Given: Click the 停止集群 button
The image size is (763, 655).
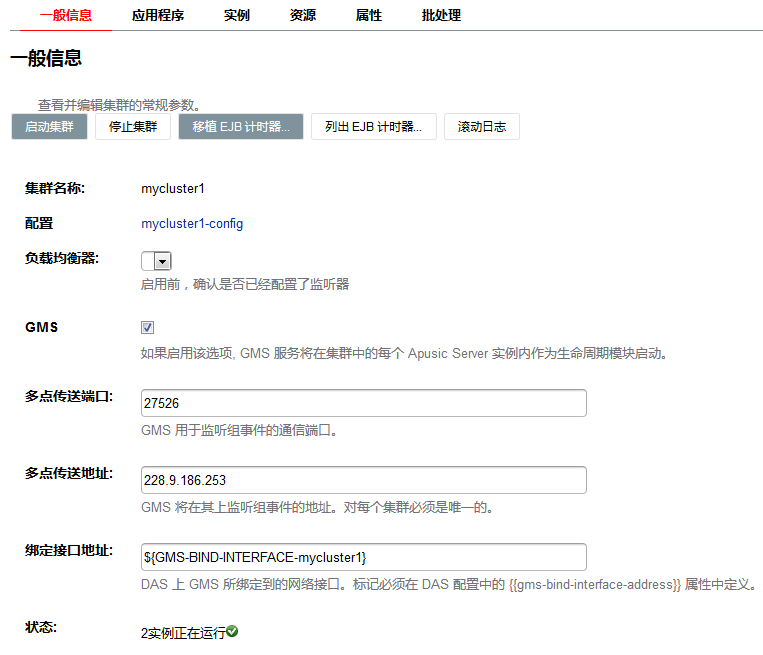Looking at the screenshot, I should 133,127.
